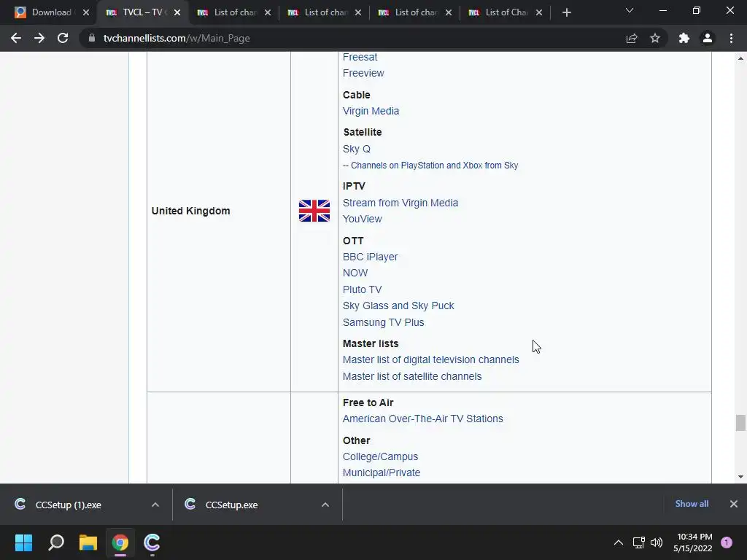747x560 pixels.
Task: Click the padlock site info icon
Action: point(91,38)
